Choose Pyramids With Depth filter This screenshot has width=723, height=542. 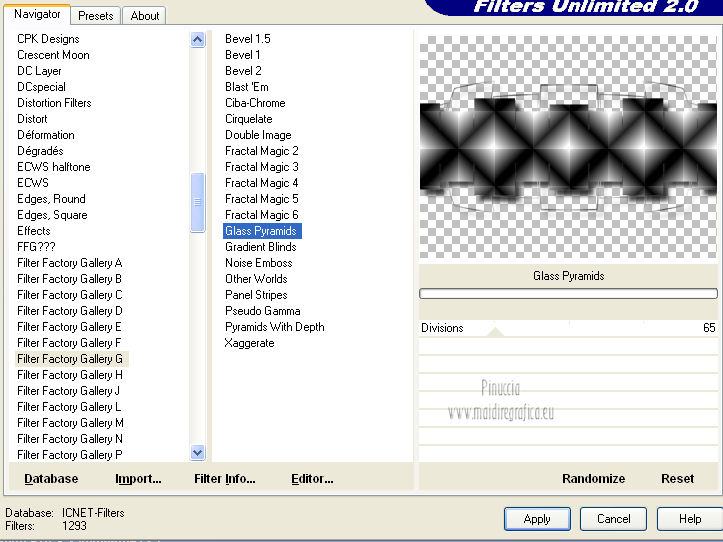[x=274, y=327]
